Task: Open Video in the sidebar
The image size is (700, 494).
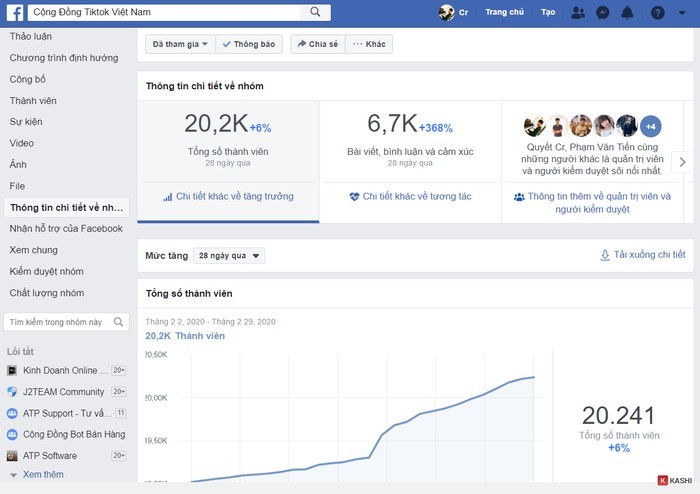Action: 21,143
